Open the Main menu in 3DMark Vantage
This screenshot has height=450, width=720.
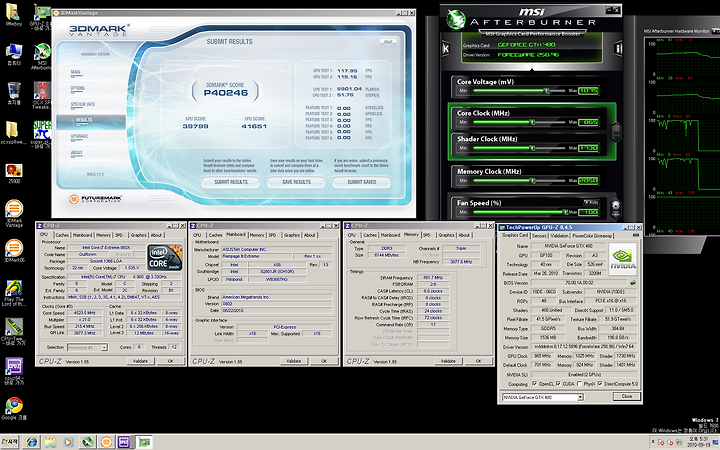(x=76, y=72)
